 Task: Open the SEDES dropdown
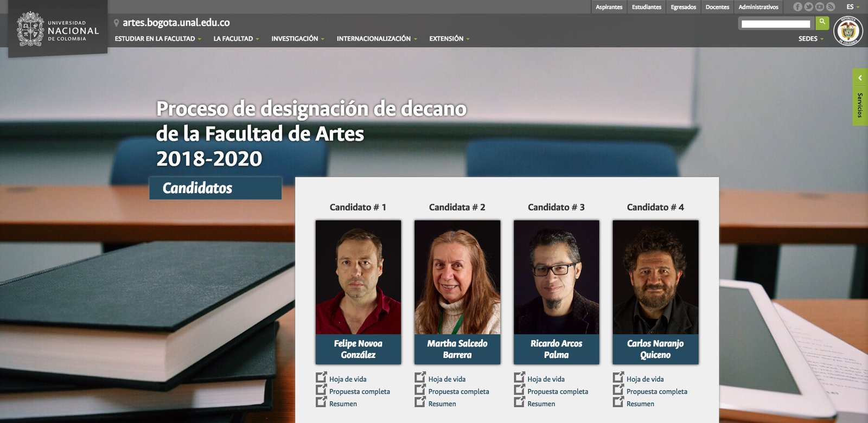click(811, 39)
